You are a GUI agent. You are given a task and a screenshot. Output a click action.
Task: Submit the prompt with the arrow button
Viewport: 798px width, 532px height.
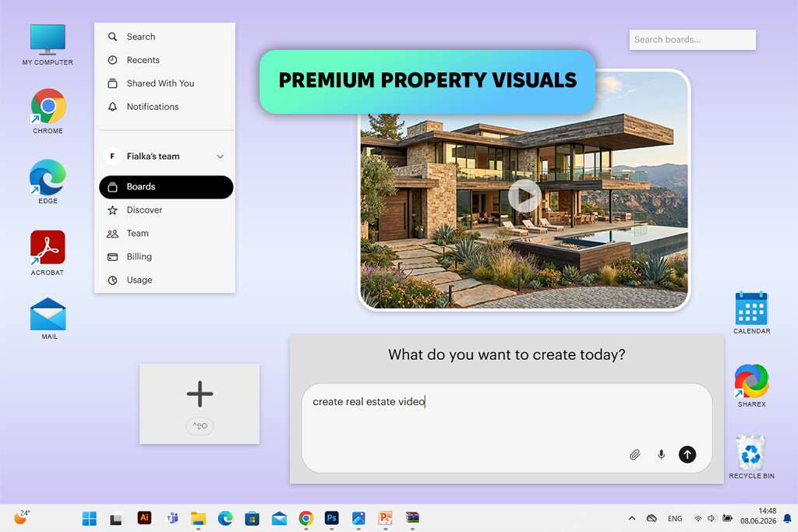click(687, 455)
